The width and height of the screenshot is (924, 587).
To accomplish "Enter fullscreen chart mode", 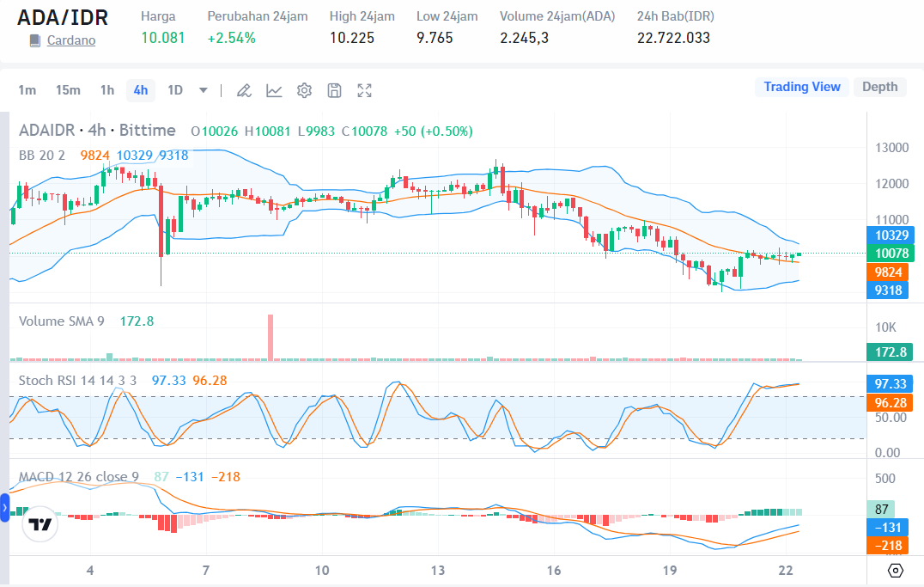I will click(364, 90).
